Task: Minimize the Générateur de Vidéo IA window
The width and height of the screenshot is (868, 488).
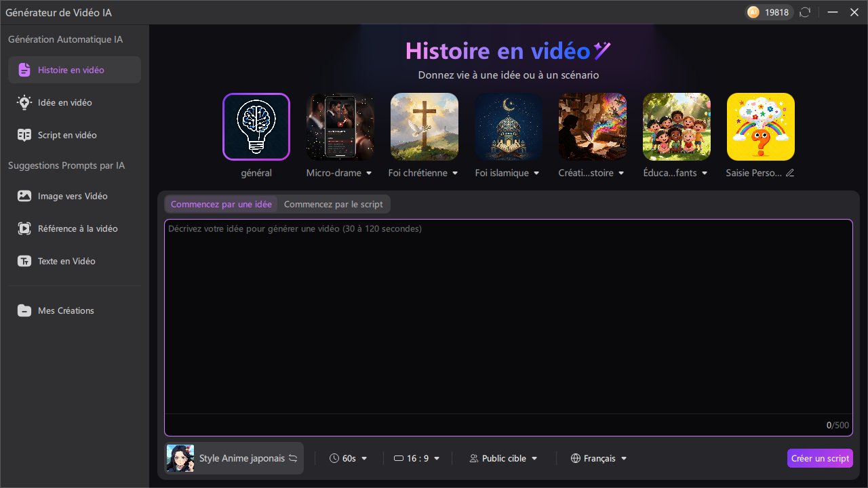Action: [x=833, y=12]
